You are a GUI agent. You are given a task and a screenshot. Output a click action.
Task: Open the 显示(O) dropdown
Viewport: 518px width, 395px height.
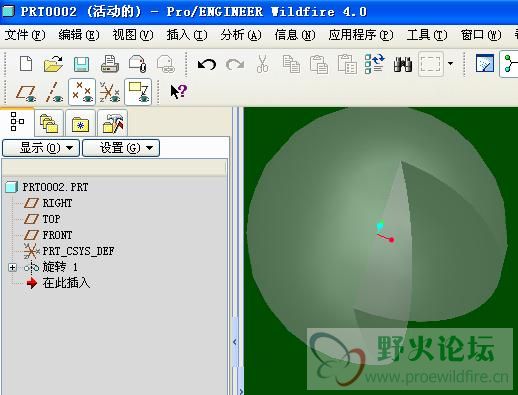41,148
